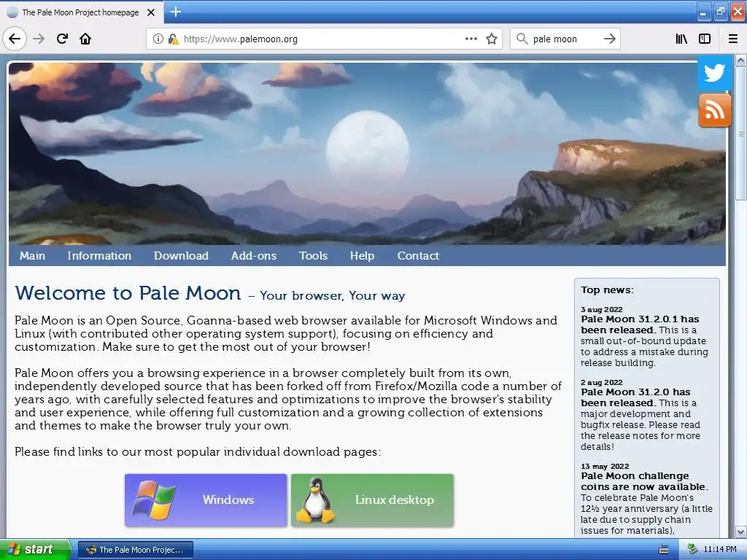
Task: Click the '13 may 2022' news date
Action: [605, 466]
